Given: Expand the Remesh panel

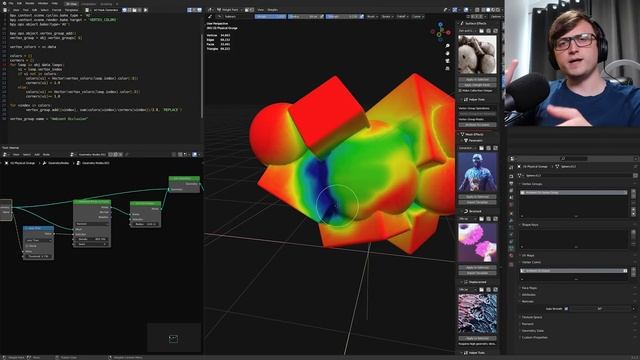Looking at the screenshot, I should coord(528,324).
